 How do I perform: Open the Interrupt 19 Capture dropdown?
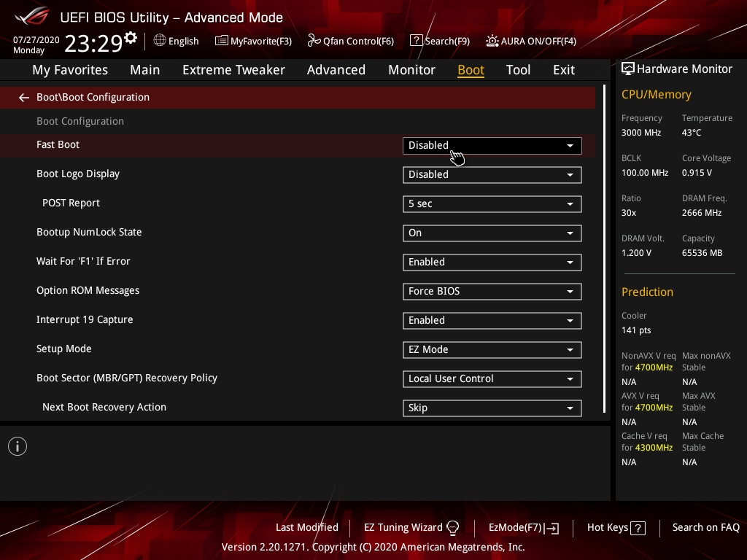[x=492, y=321]
